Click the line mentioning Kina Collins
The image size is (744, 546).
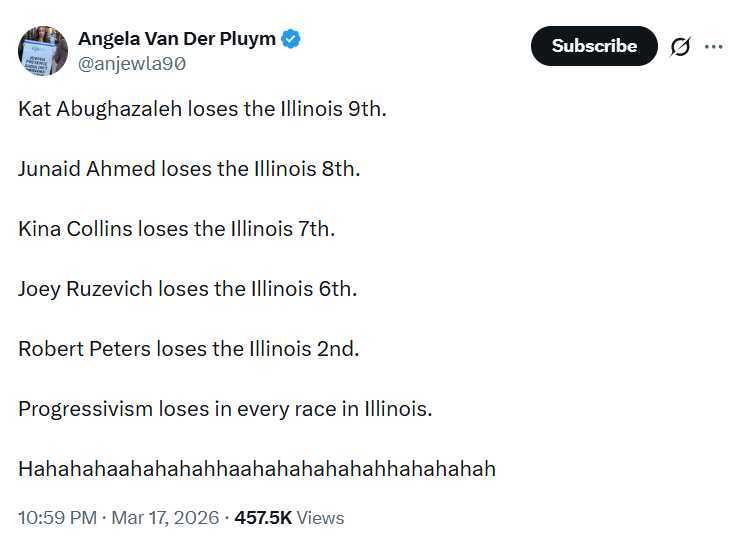click(176, 228)
